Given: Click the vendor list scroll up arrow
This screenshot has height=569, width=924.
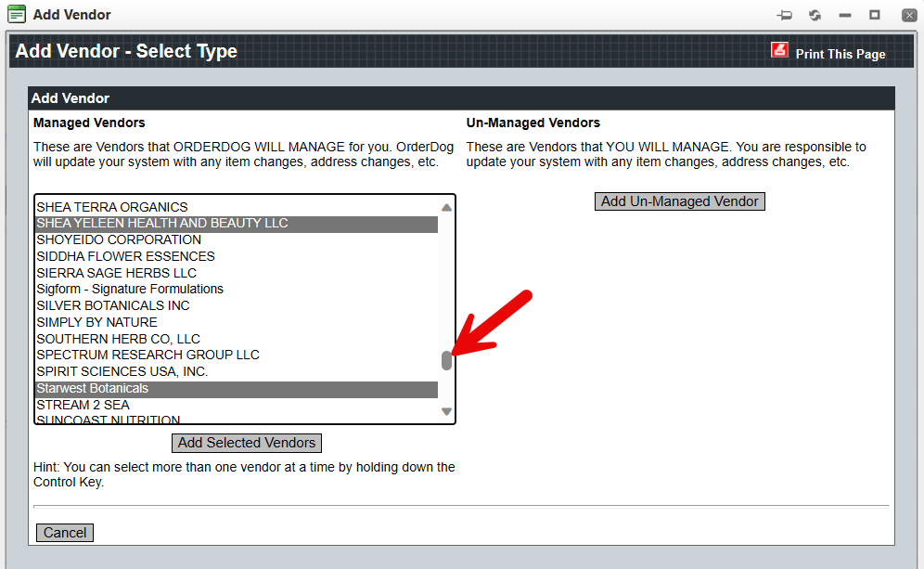Looking at the screenshot, I should (446, 208).
